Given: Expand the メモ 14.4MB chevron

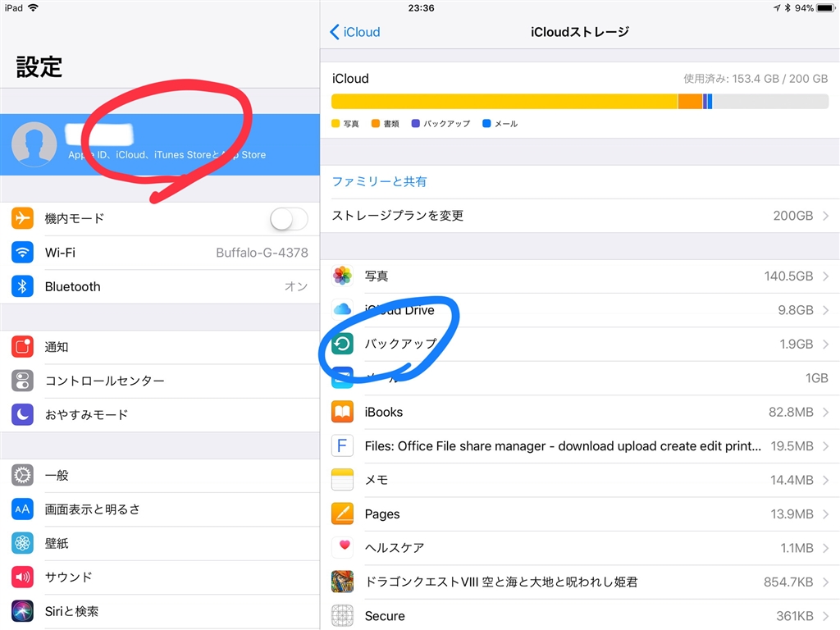Looking at the screenshot, I should tap(825, 480).
